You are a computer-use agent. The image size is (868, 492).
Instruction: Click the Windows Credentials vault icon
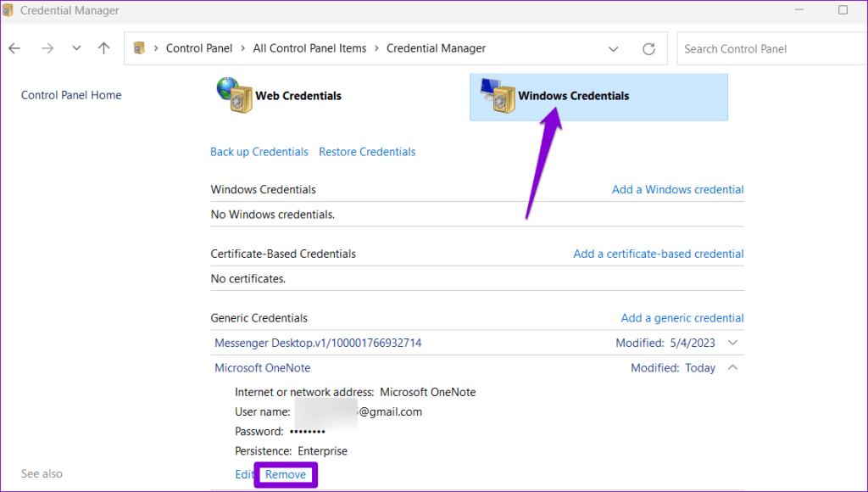[x=498, y=95]
